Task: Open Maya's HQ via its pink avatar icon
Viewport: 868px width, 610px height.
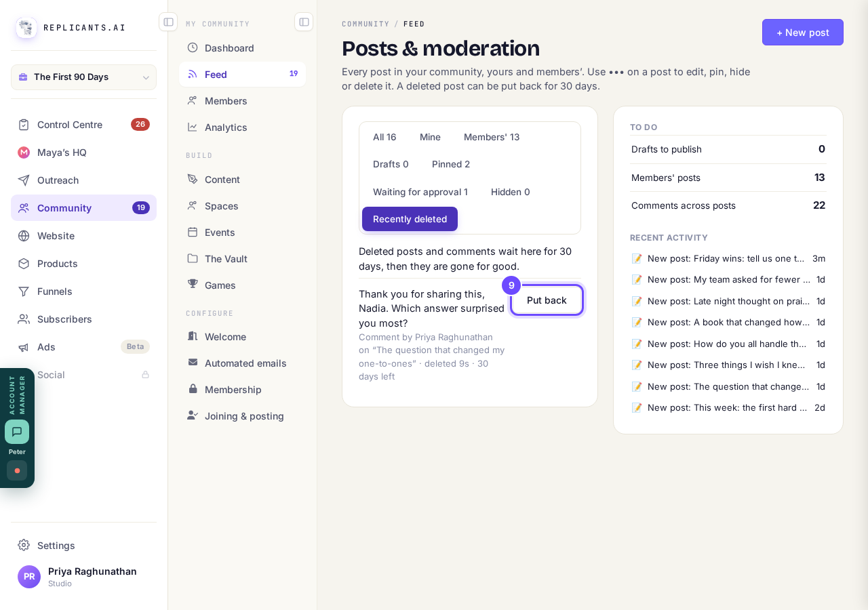Action: [x=24, y=152]
